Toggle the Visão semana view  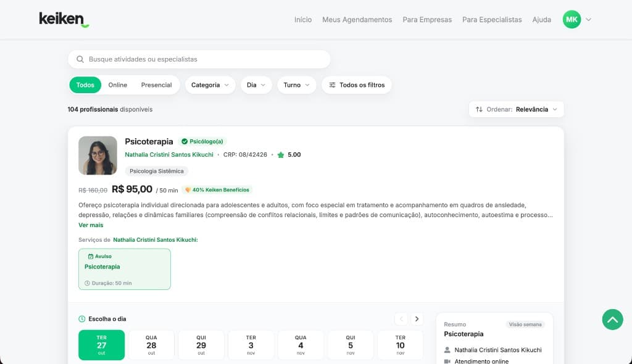[525, 325]
